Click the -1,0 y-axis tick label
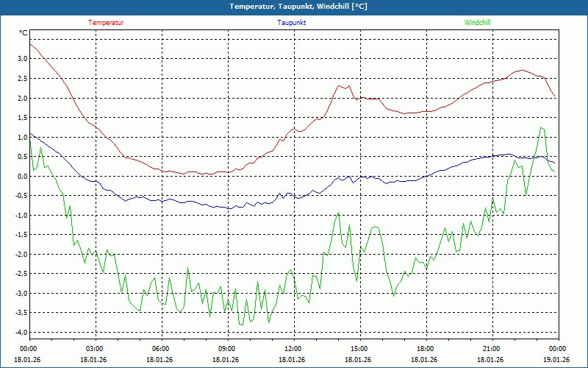 tap(20, 216)
